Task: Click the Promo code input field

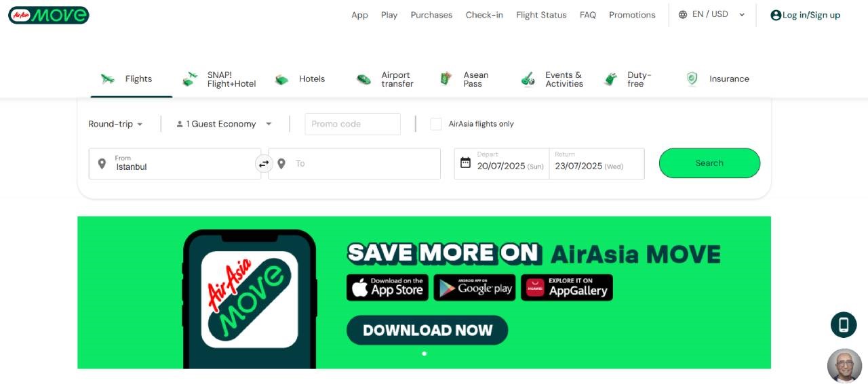Action: (x=353, y=124)
